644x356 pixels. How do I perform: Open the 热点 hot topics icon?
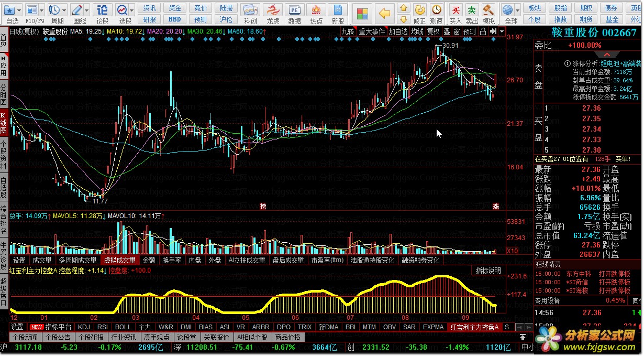point(316,9)
